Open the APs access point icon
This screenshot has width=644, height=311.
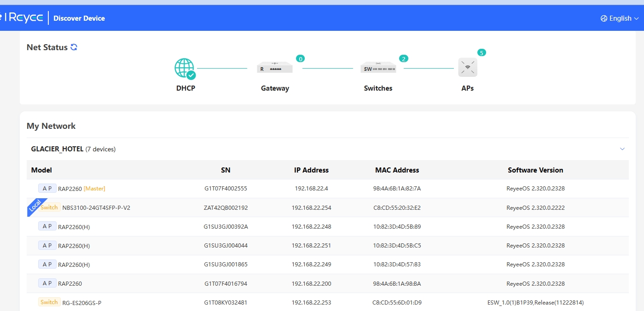coord(468,67)
